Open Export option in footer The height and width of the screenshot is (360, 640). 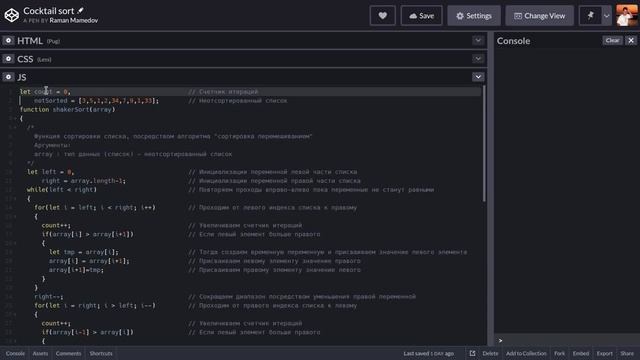click(604, 353)
